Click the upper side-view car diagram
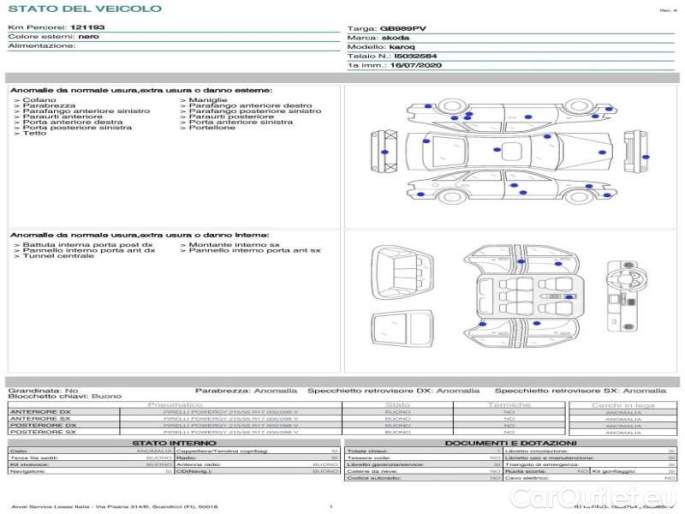Screen dimensions: 685x514 511,115
